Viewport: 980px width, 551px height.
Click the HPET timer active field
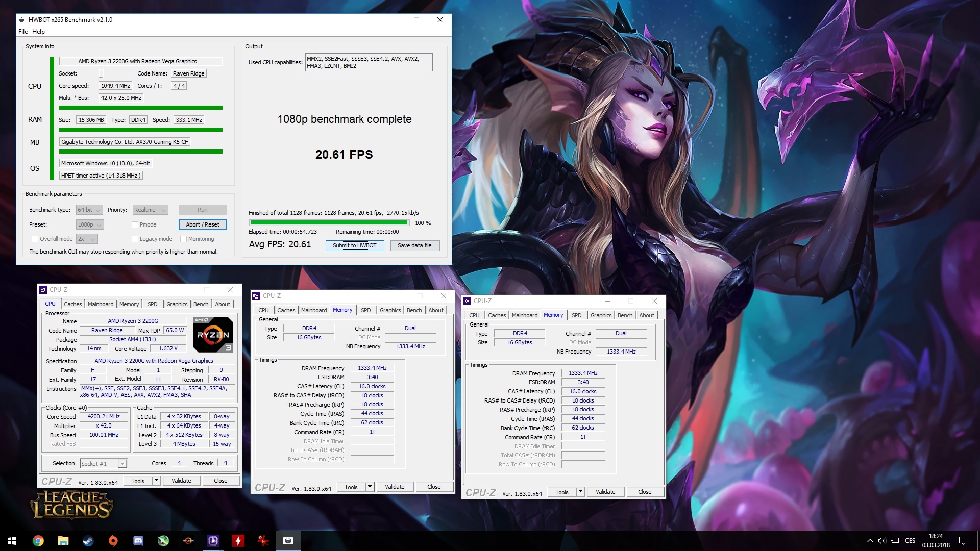point(101,176)
